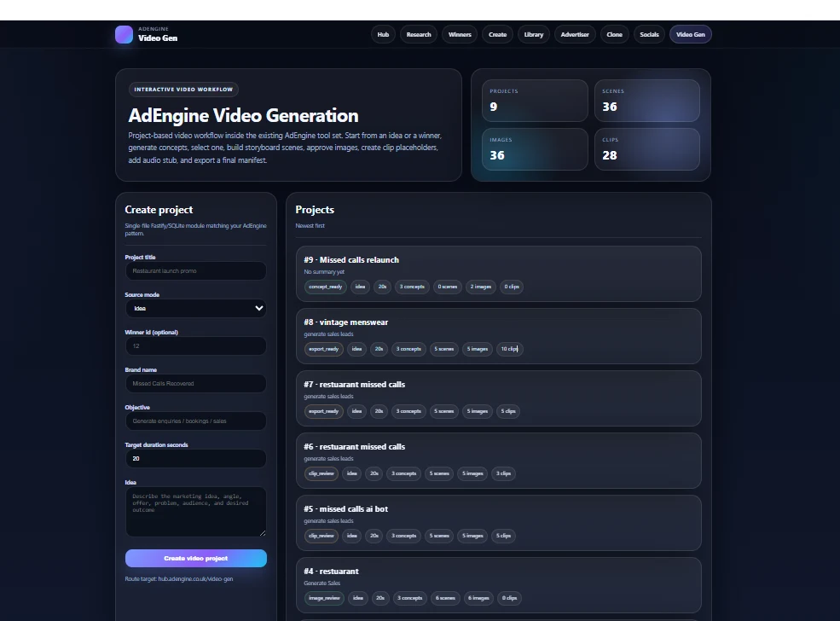Click the Resize handle of Idea textarea
This screenshot has height=621, width=840.
point(263,532)
